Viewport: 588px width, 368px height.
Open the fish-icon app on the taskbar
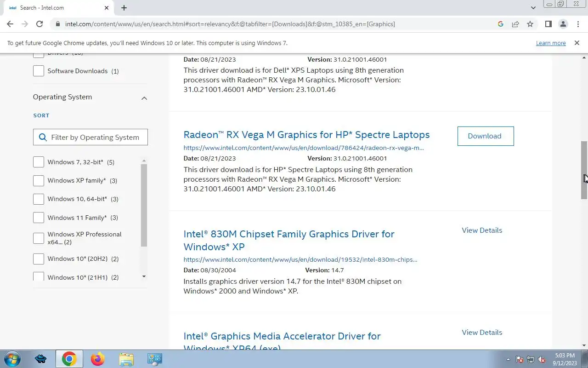click(40, 359)
